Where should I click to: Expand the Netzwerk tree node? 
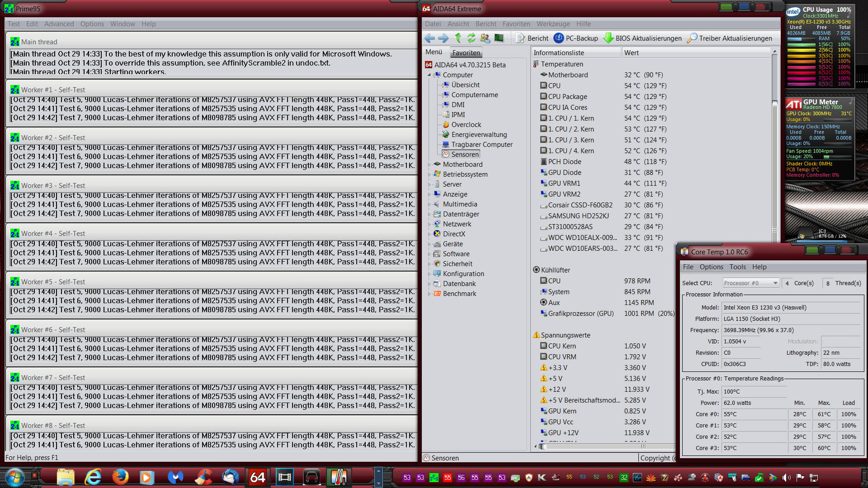click(x=429, y=224)
